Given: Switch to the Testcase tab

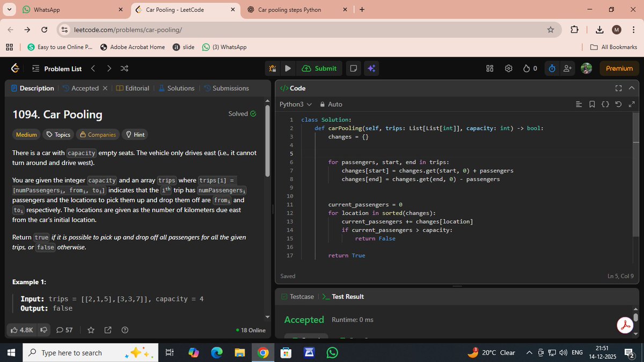Looking at the screenshot, I should pyautogui.click(x=297, y=297).
